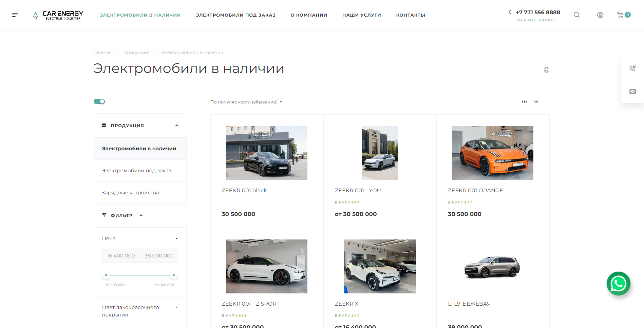Open the WhatsApp chat button
The height and width of the screenshot is (328, 644).
(x=619, y=284)
